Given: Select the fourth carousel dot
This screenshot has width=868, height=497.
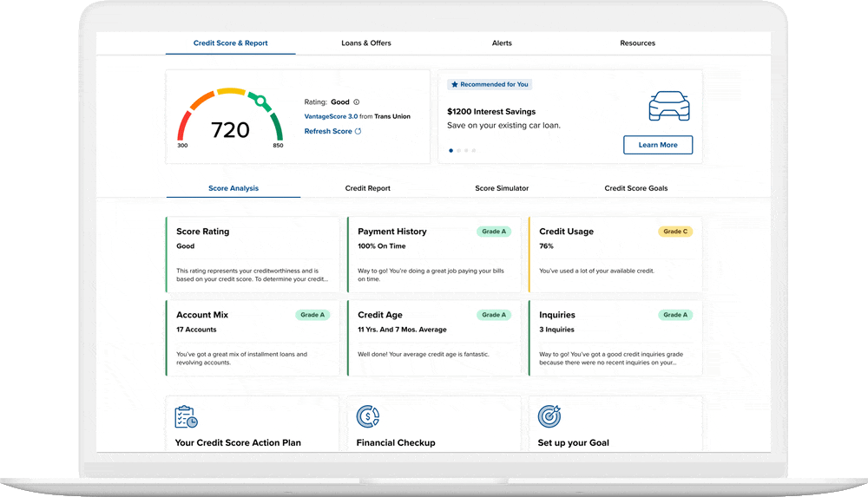Looking at the screenshot, I should 474,151.
